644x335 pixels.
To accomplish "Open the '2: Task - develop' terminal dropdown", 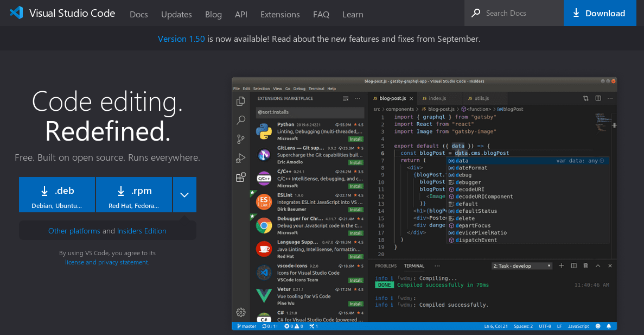I will click(x=522, y=266).
